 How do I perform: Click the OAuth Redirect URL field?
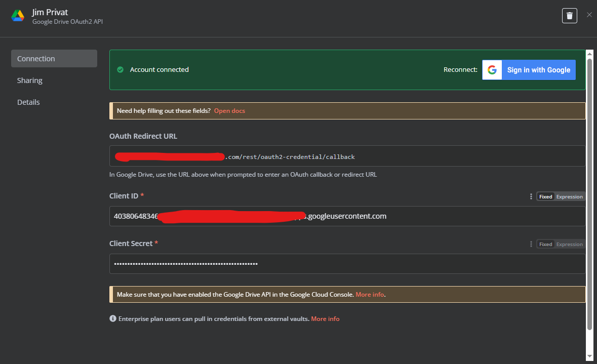click(x=347, y=156)
